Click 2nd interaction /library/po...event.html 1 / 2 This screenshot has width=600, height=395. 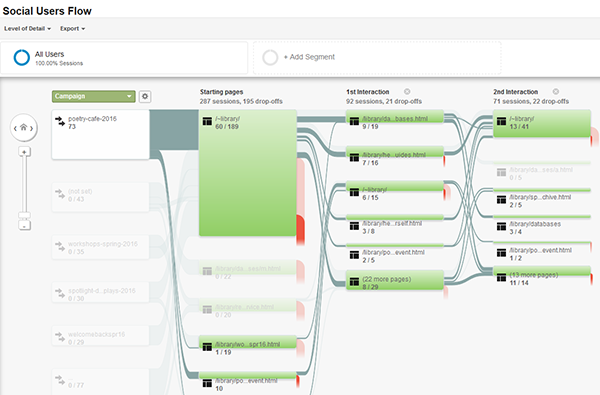tap(542, 243)
